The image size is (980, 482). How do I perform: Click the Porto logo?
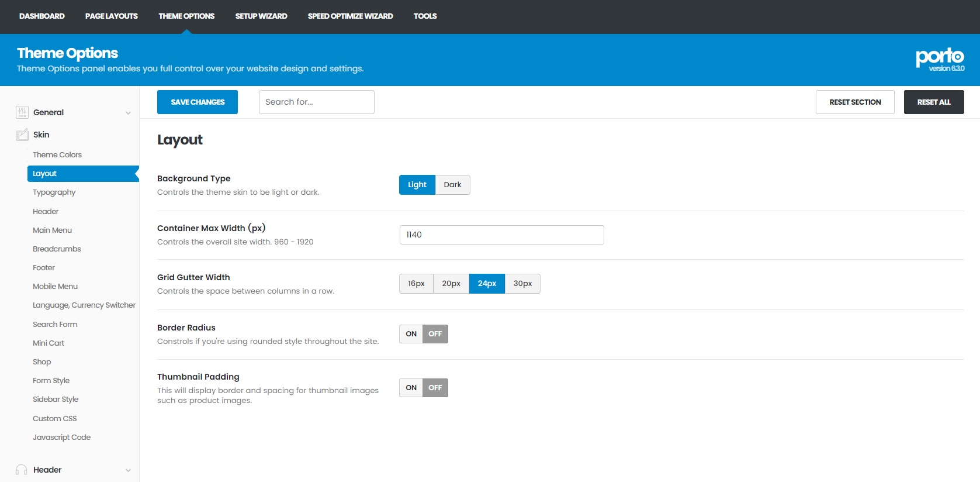click(x=940, y=57)
